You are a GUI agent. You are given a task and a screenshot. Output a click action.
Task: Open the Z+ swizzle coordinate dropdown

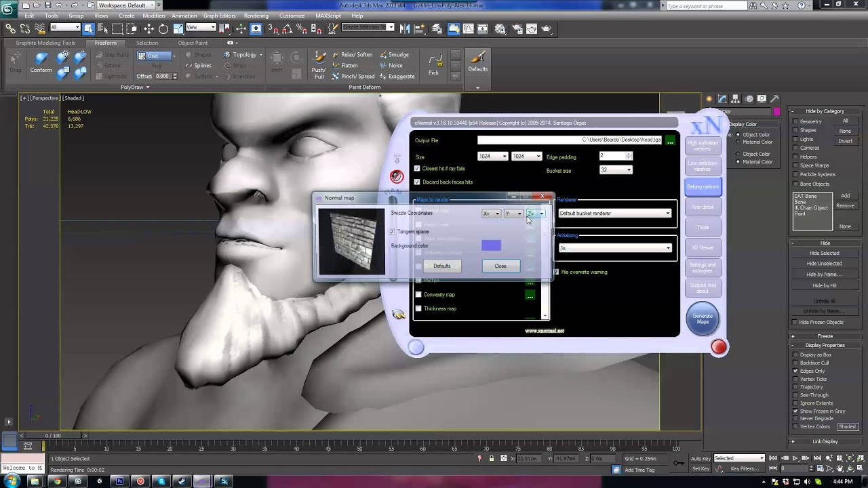pyautogui.click(x=536, y=213)
